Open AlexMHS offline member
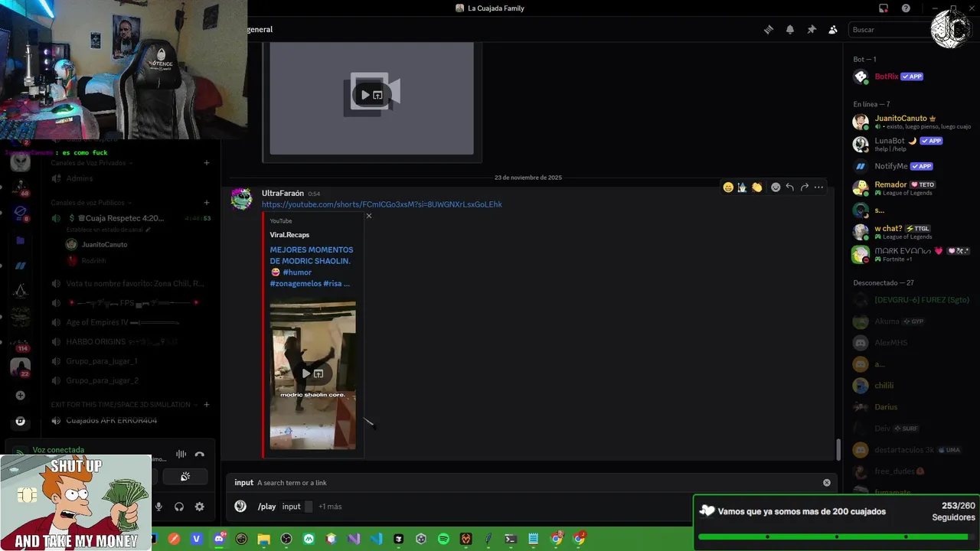Viewport: 980px width, 551px height. tap(911, 343)
